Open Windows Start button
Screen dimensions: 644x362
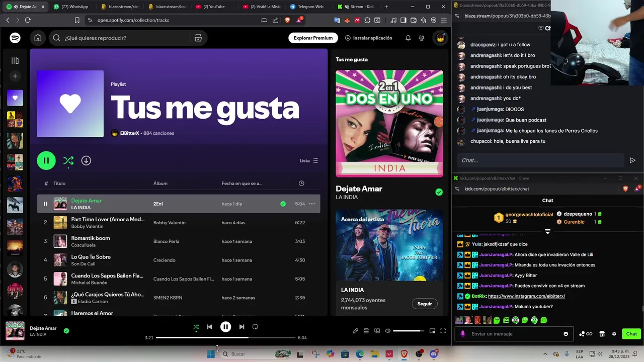click(211, 354)
